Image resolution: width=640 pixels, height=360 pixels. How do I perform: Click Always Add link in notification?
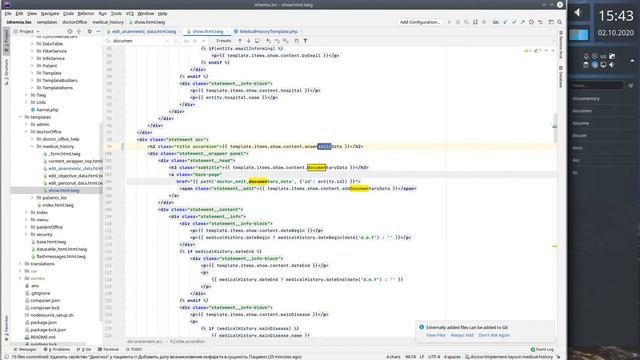coord(462,335)
